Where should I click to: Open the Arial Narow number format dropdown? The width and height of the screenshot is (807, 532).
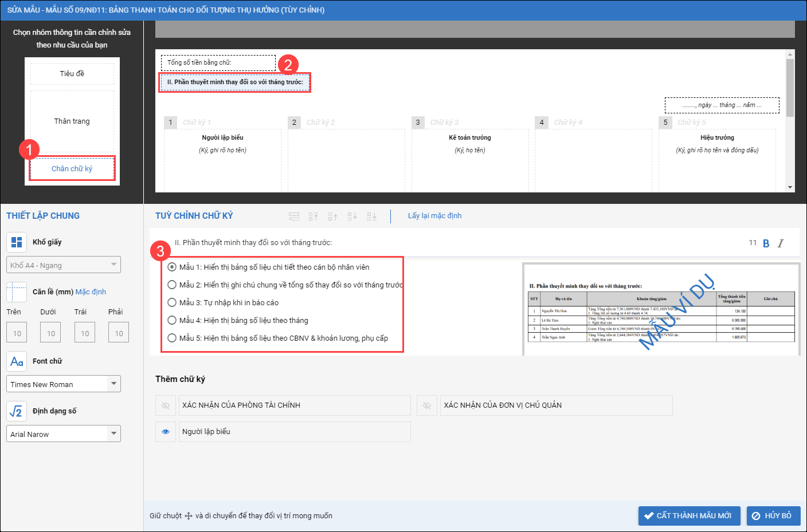coord(113,434)
